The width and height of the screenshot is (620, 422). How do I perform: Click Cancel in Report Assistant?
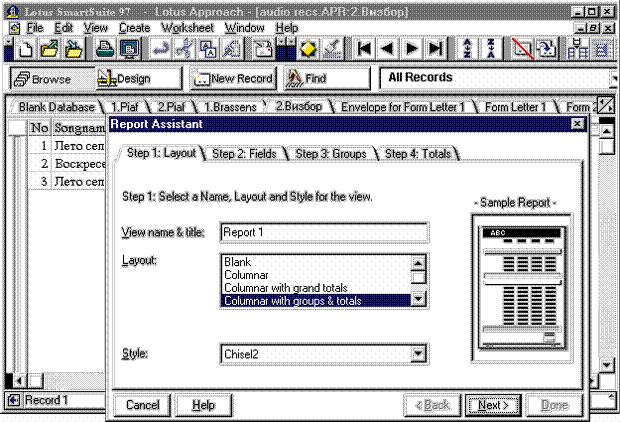(x=143, y=405)
